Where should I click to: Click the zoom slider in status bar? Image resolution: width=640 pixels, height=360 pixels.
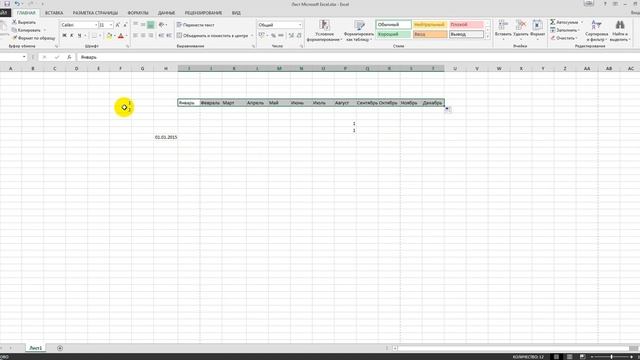pyautogui.click(x=611, y=357)
